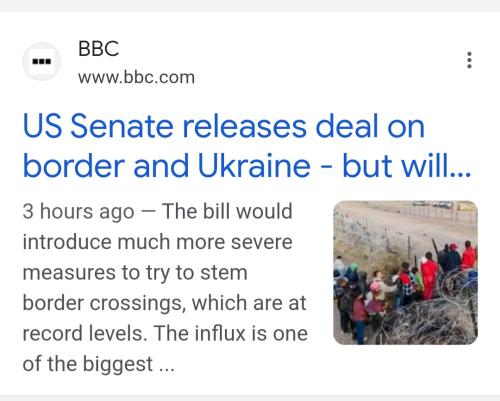Open the US Senate releases deal headline

coord(247,146)
